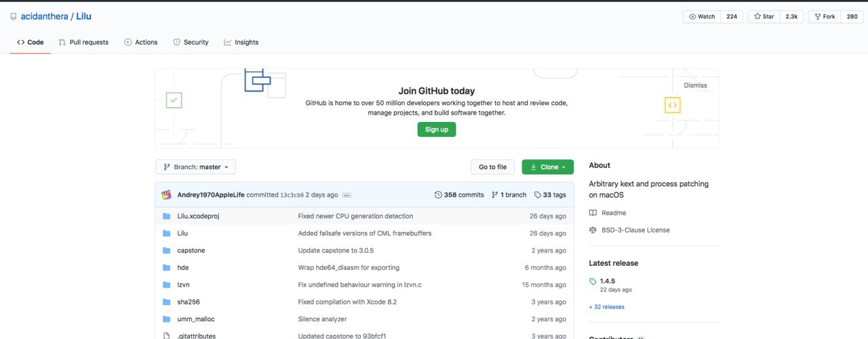The width and height of the screenshot is (868, 339).
Task: Expand the commit message ellipsis button
Action: pos(347,195)
